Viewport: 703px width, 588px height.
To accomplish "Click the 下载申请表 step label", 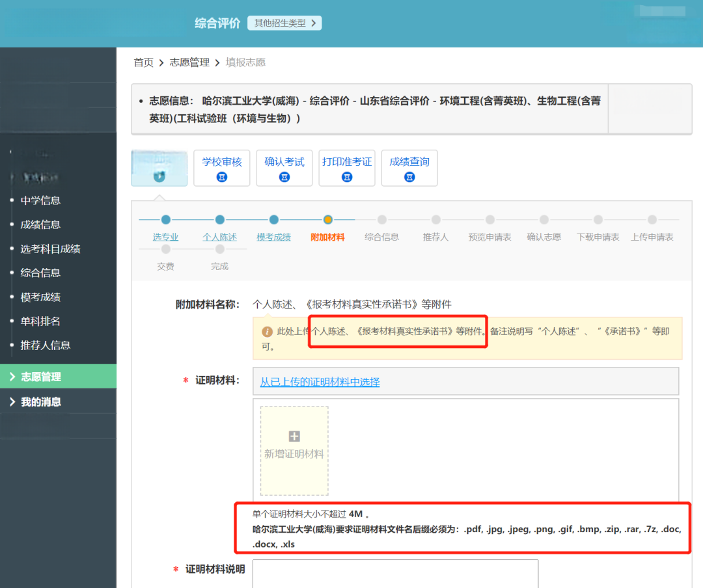I will 598,237.
